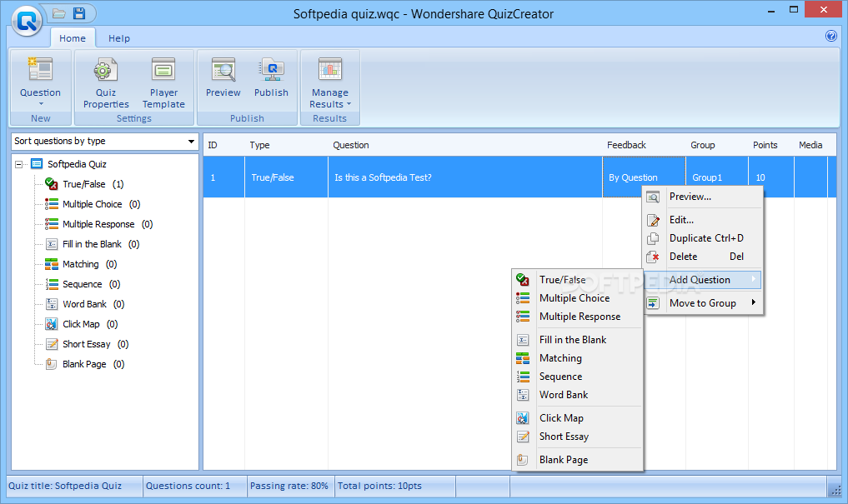Viewport: 848px width, 504px height.
Task: Choose Add Question in context menu
Action: [x=703, y=280]
